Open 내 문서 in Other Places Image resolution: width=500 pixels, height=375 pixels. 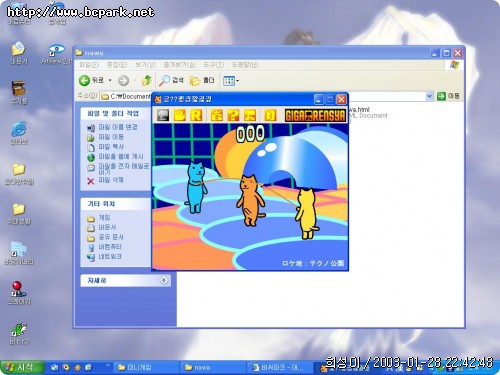click(102, 228)
